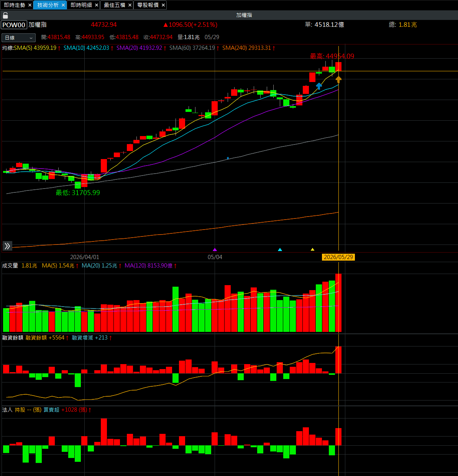The width and height of the screenshot is (458, 476).
Task: Click the 法人 panel title
Action: [7, 410]
